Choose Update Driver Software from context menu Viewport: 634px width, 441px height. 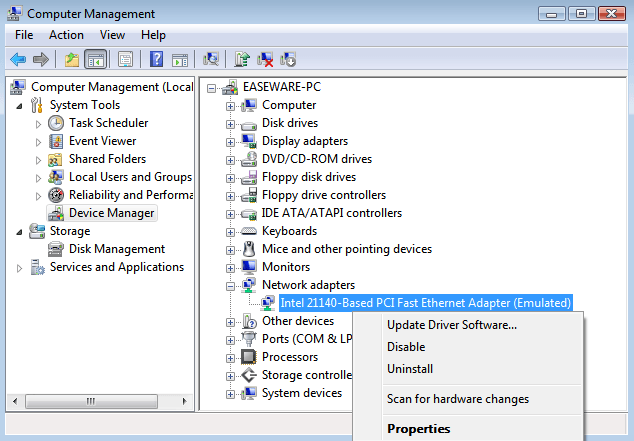tap(451, 325)
